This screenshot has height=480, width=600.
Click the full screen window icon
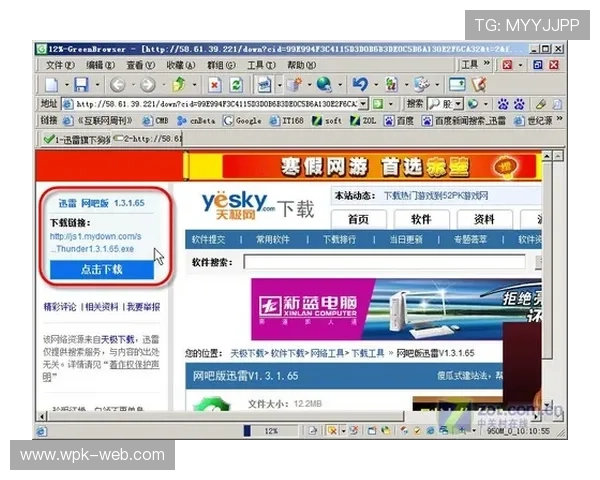pos(457,85)
